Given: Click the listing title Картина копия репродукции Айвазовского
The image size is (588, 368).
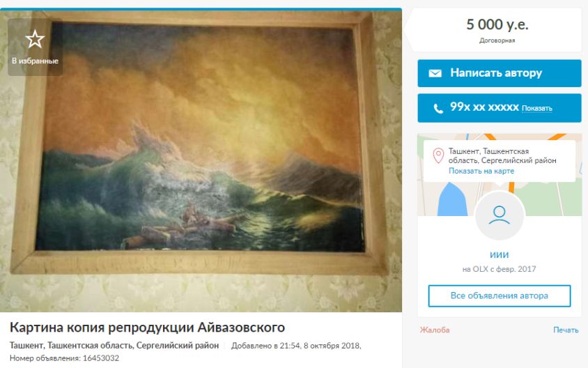Looking at the screenshot, I should click(x=147, y=328).
